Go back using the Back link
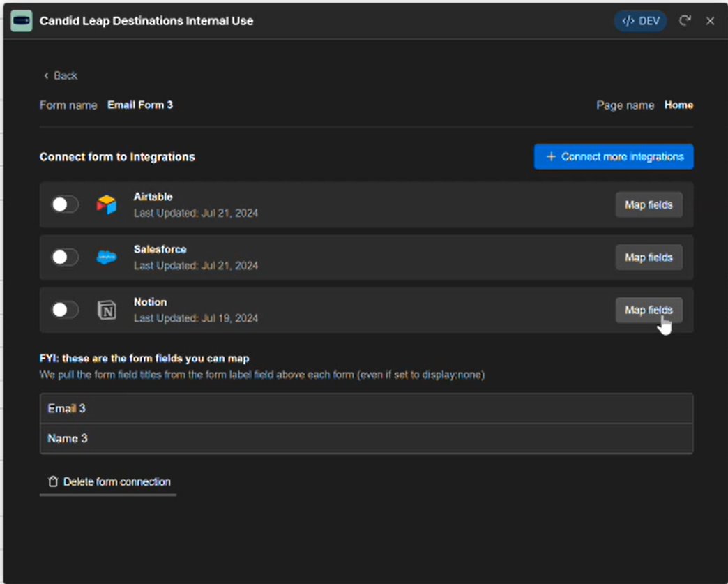 61,75
